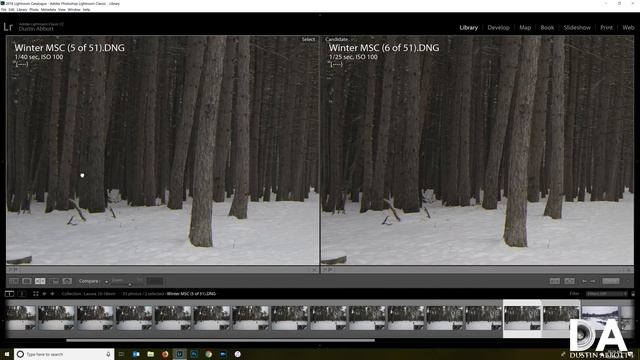Viewport: 640px width, 360px height.
Task: Open the Filter preset dropdown
Action: click(x=606, y=294)
